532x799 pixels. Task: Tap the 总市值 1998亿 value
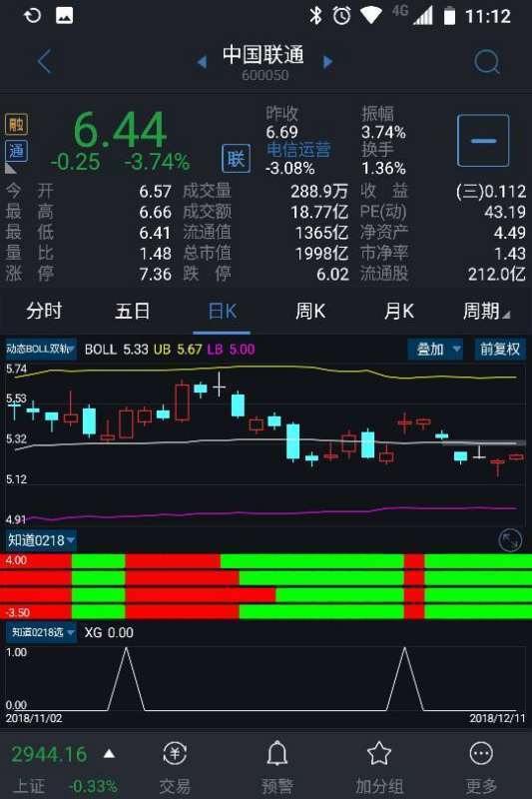tap(321, 254)
